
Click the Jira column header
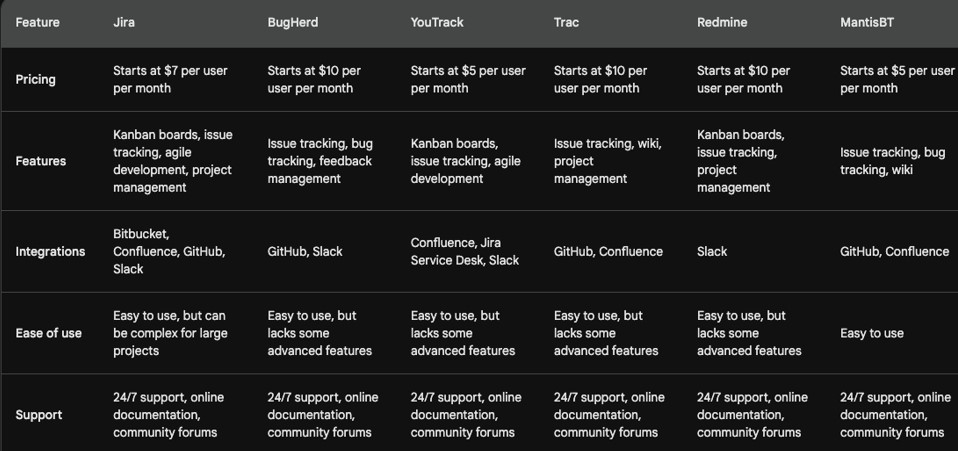click(x=124, y=23)
